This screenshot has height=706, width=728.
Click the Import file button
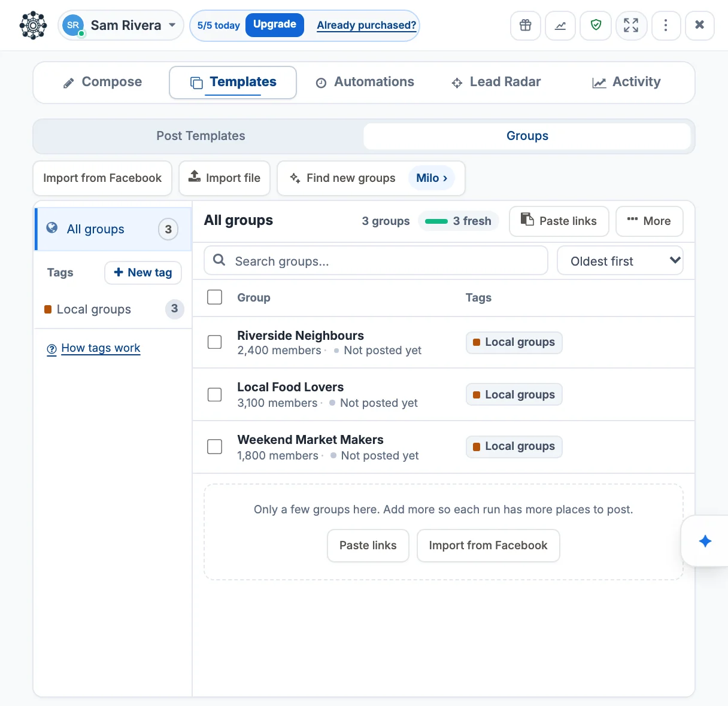tap(225, 178)
